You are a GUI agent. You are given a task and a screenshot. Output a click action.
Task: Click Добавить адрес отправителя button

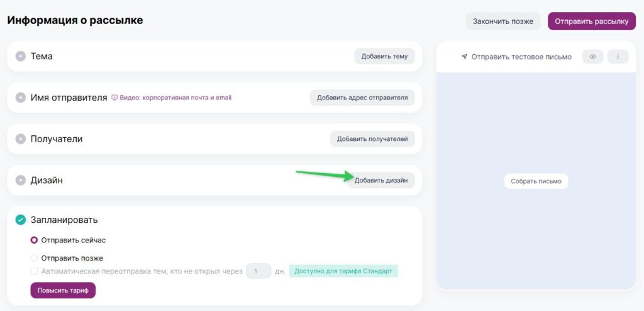point(362,98)
